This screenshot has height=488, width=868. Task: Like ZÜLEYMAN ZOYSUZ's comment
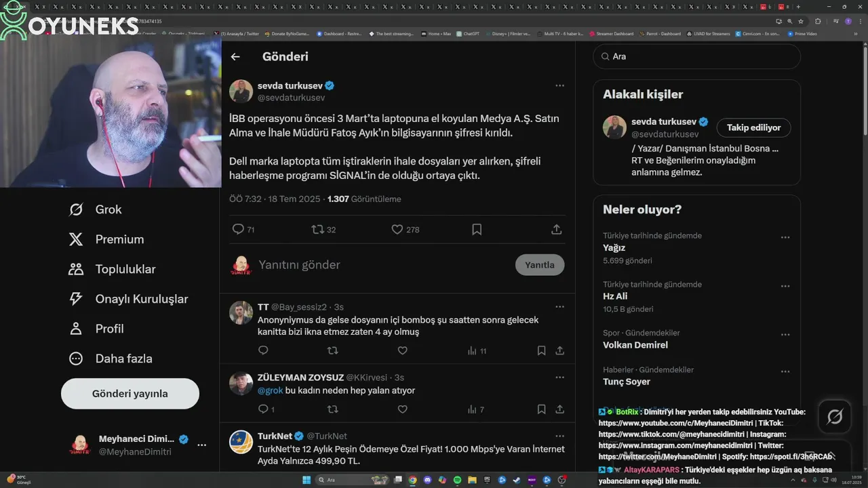402,409
